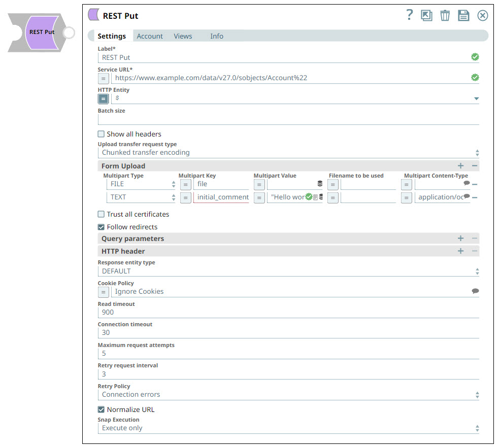The image size is (500, 448).
Task: Enable Show all headers checkbox
Action: click(x=102, y=134)
